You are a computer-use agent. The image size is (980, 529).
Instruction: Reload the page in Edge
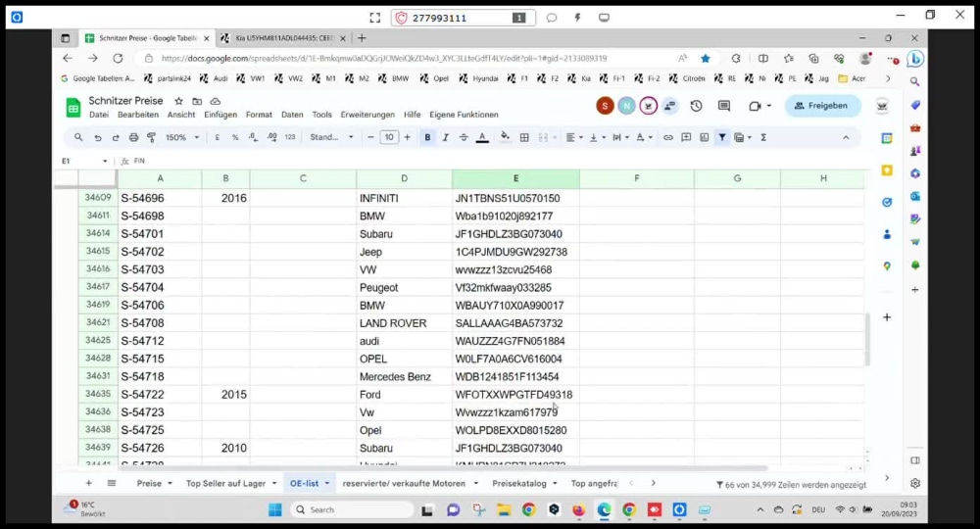pos(118,58)
